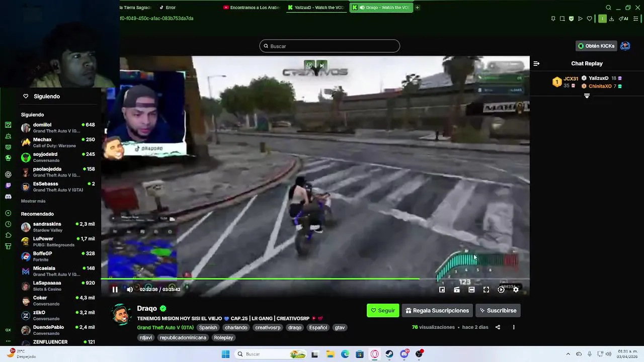Open Draqo channel avatar

pyautogui.click(x=121, y=314)
